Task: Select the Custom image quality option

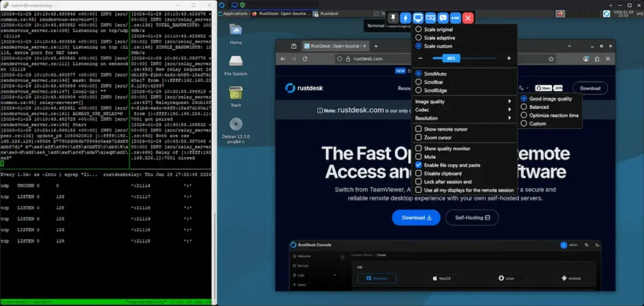Action: click(x=533, y=123)
